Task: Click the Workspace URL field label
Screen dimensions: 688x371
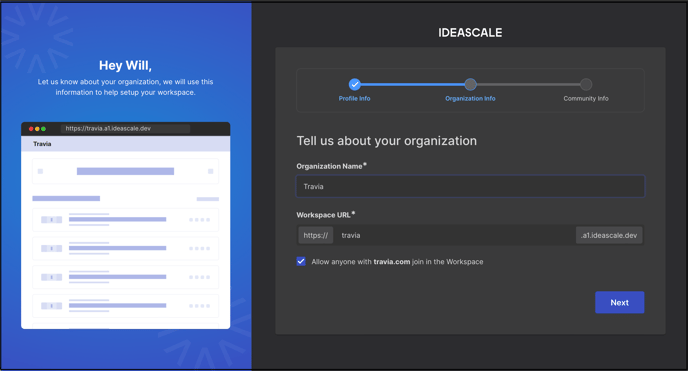Action: (x=326, y=215)
